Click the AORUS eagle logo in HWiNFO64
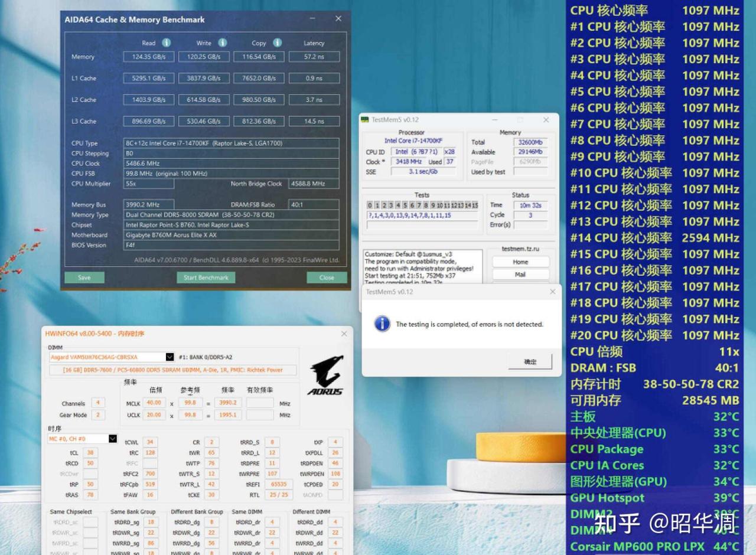The height and width of the screenshot is (555, 756). coord(325,375)
